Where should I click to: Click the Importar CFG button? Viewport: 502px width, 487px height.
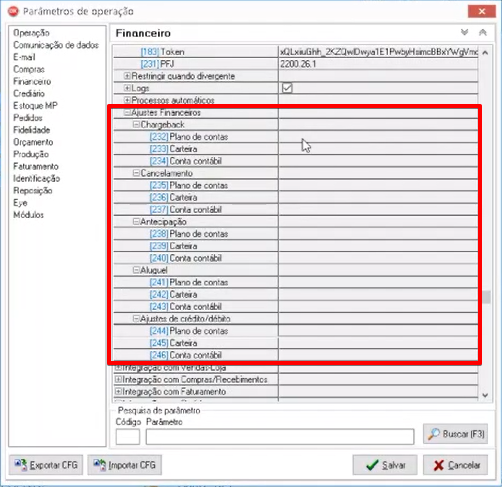(x=125, y=465)
